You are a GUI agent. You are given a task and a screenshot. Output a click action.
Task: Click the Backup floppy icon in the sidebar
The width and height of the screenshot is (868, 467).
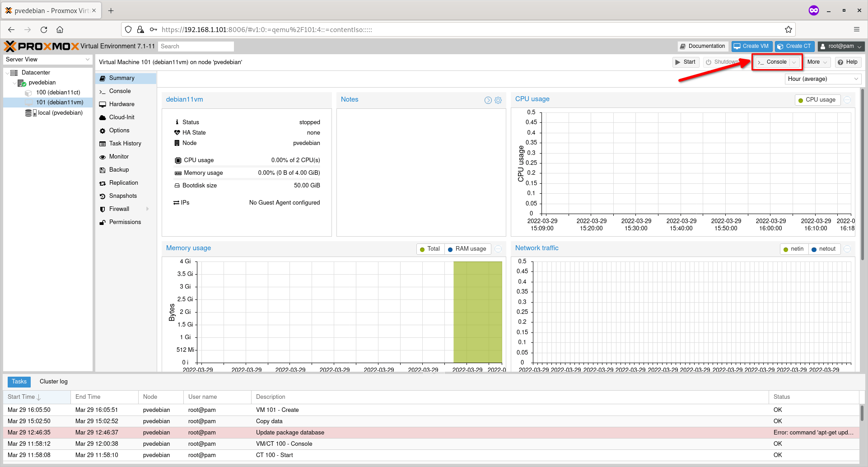pos(103,170)
